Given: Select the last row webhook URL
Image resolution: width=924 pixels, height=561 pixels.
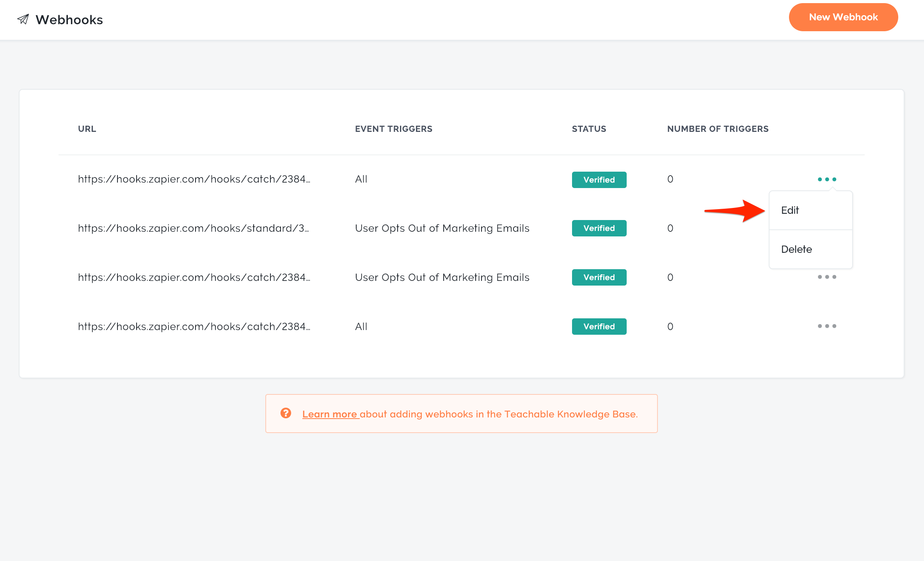Looking at the screenshot, I should point(194,327).
